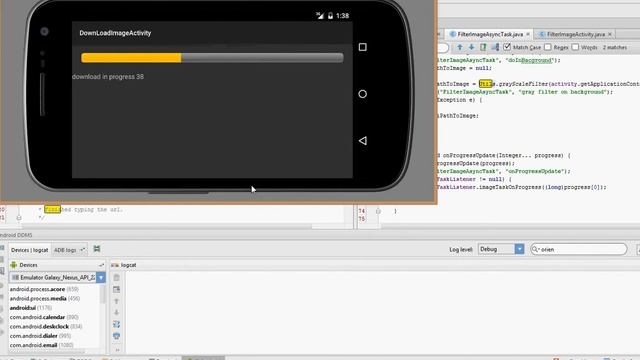Click the fold marker at line 74

[378, 211]
